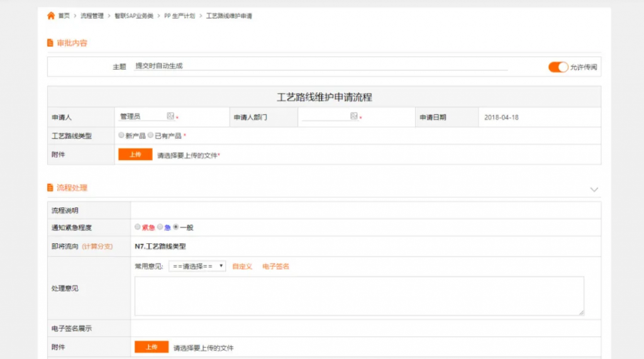This screenshot has height=359, width=644.
Task: Navigate to 智联SAP业务类 breadcrumb item
Action: (133, 16)
